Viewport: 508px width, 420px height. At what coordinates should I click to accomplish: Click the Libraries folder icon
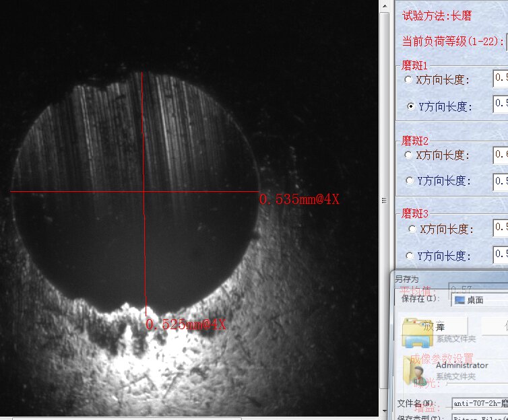pyautogui.click(x=416, y=330)
